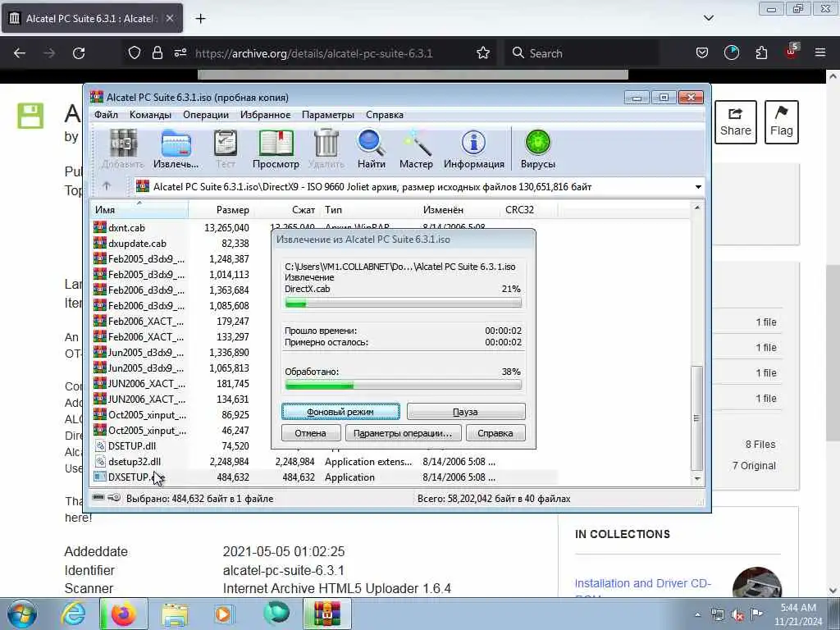Screen dimensions: 840x630
Task: Click the Share button on archive.org
Action: 736,122
